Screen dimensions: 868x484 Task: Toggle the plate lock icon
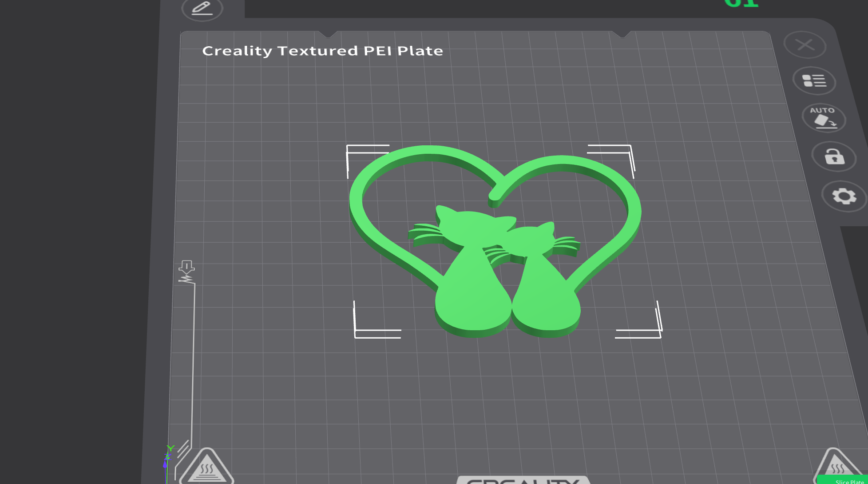[x=834, y=157]
